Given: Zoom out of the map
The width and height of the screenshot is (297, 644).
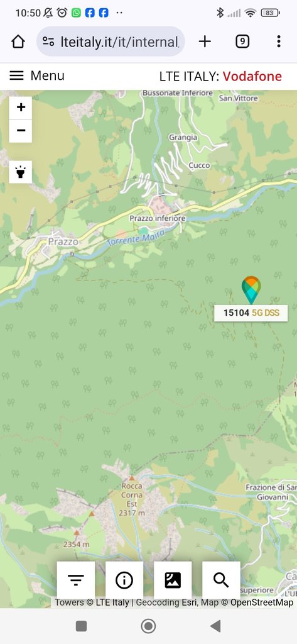Looking at the screenshot, I should [21, 131].
